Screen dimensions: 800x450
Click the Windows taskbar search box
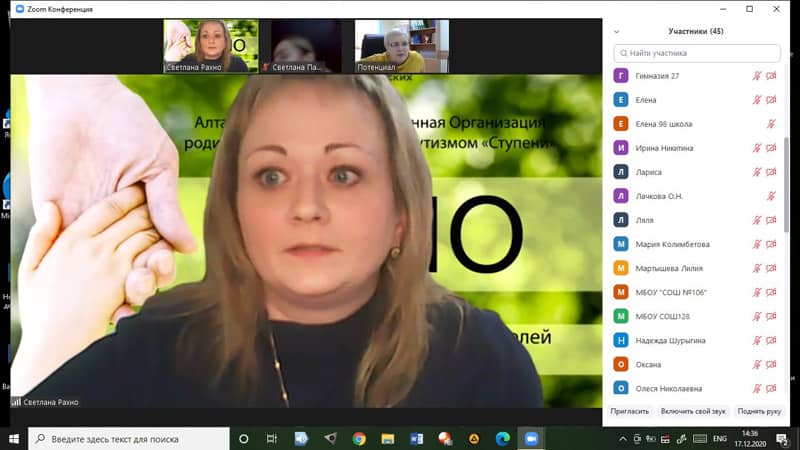coord(129,439)
